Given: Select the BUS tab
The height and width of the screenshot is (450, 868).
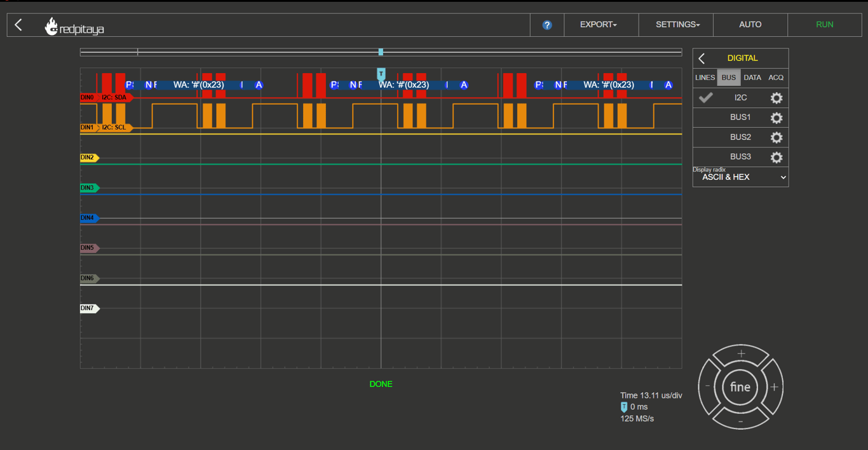Looking at the screenshot, I should click(729, 78).
